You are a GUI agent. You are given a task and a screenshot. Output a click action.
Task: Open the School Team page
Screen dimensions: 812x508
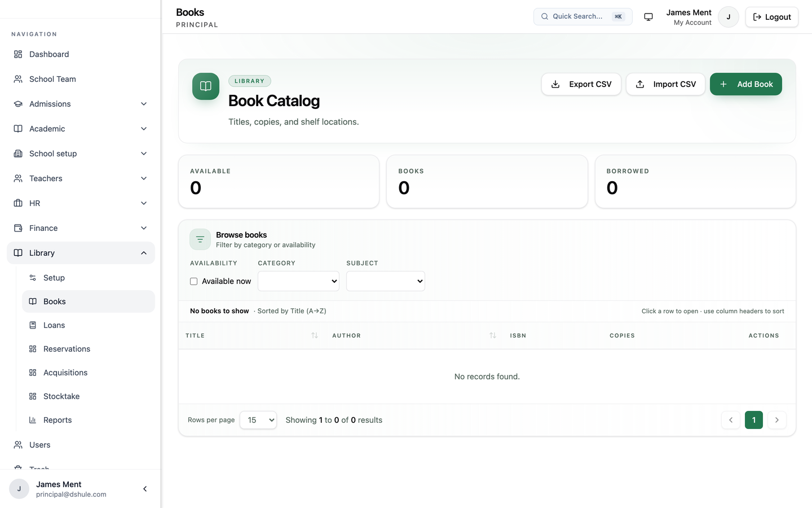(x=81, y=79)
